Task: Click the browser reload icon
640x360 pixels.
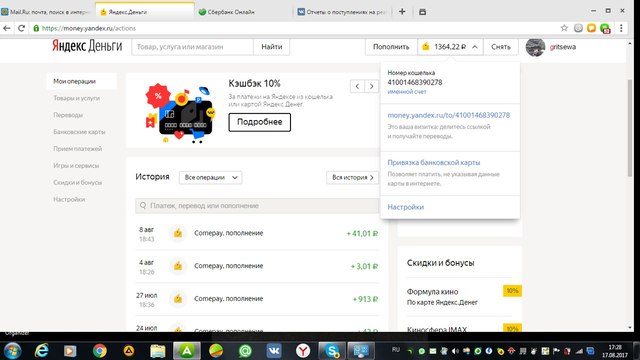Action: 21,28
